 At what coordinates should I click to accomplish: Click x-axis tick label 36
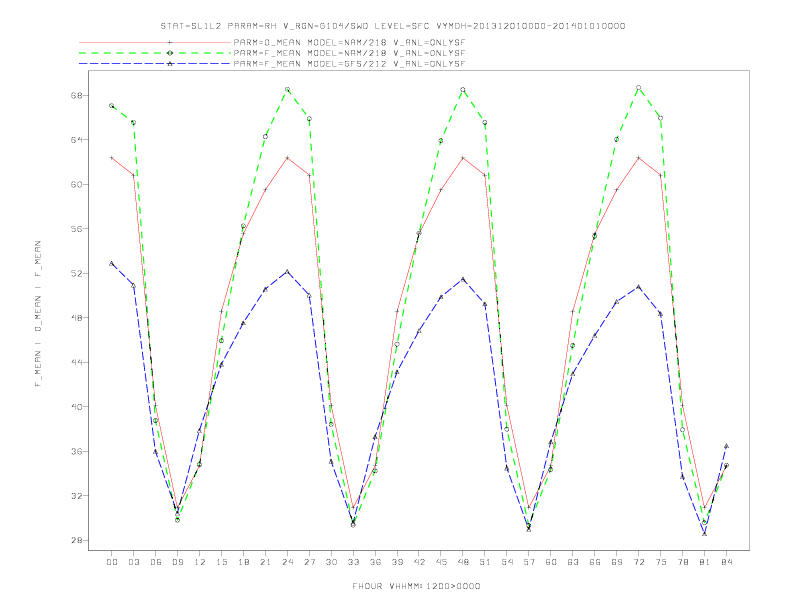[375, 562]
